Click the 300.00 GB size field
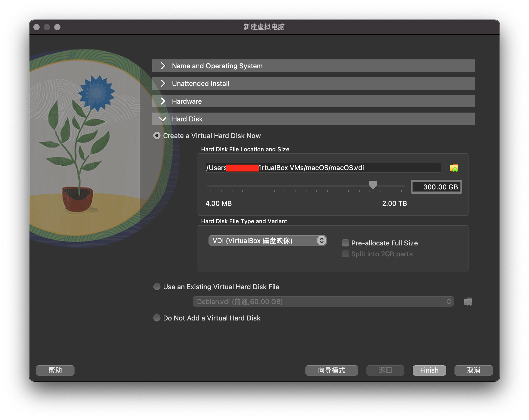Image resolution: width=529 pixels, height=420 pixels. (x=436, y=187)
